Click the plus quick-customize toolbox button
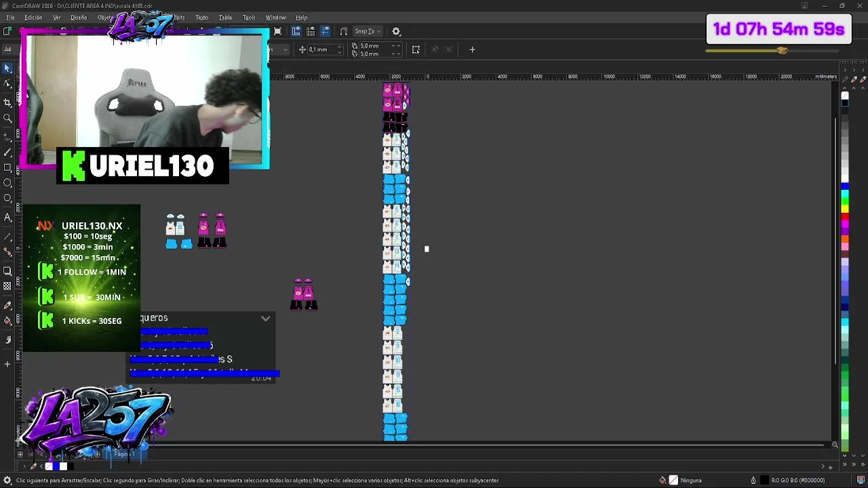The width and height of the screenshot is (868, 488). pyautogui.click(x=7, y=364)
